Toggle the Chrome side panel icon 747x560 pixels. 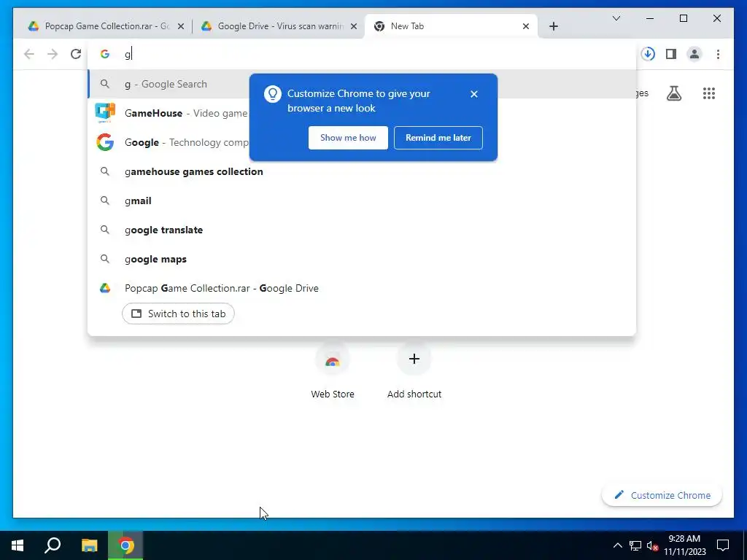coord(671,54)
